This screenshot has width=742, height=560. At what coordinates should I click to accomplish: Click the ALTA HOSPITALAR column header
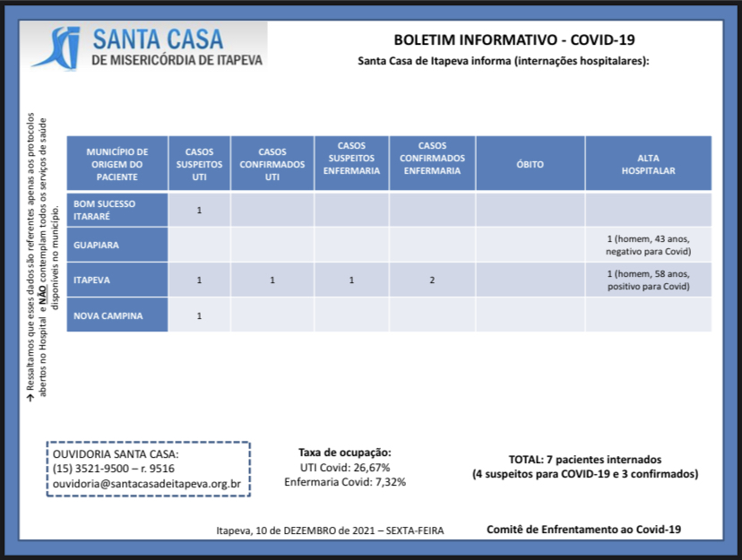pos(648,164)
